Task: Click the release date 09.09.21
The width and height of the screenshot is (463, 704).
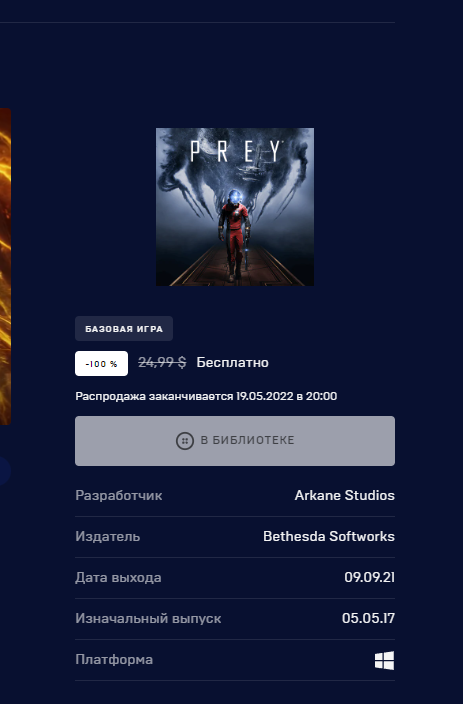Action: click(x=370, y=577)
